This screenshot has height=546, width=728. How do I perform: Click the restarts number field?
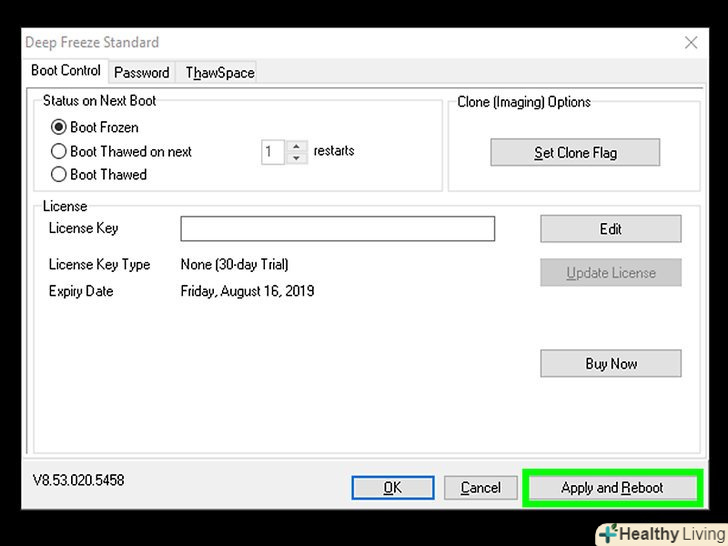click(273, 152)
